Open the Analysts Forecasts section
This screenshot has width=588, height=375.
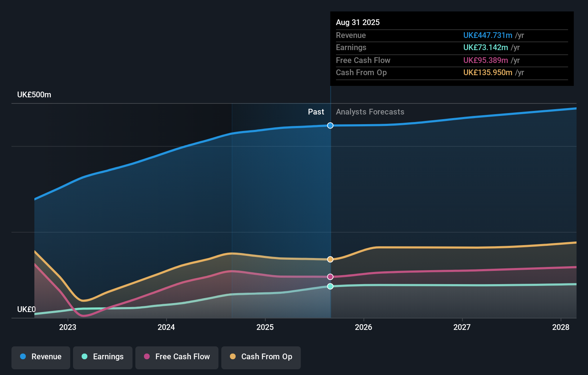[370, 112]
